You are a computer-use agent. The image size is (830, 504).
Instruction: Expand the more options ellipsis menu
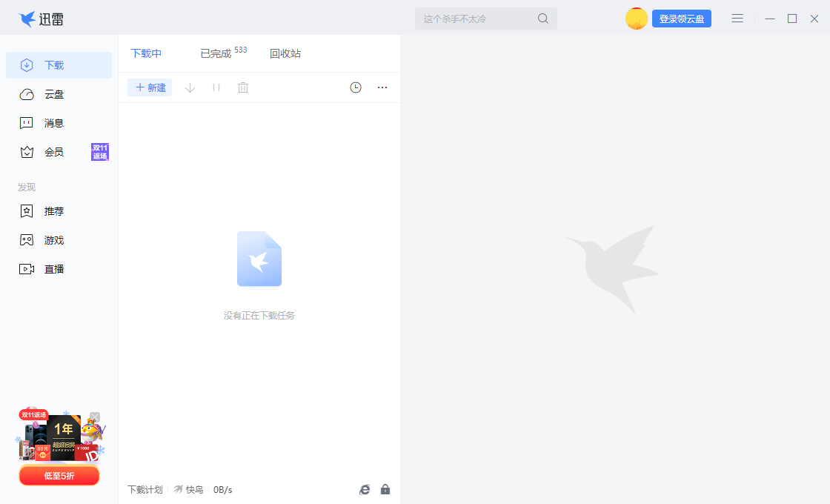pos(382,87)
